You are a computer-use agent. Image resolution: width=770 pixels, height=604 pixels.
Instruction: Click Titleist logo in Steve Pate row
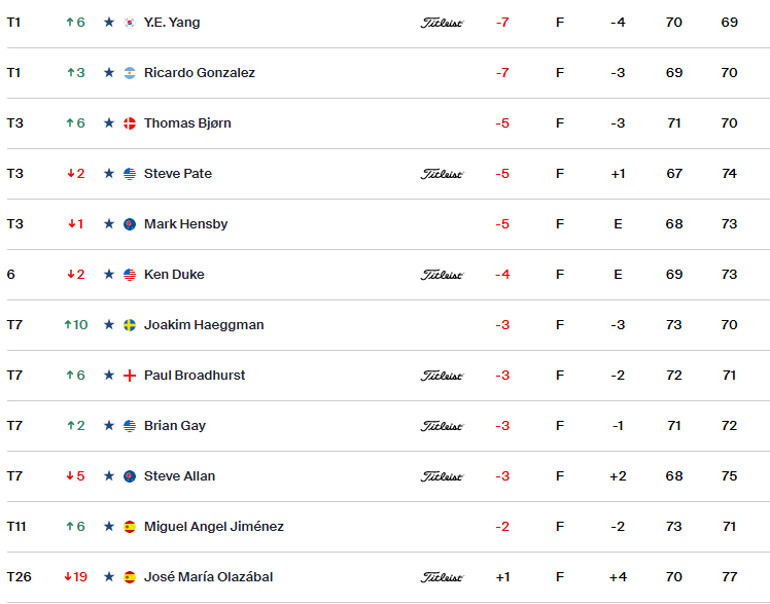442,174
